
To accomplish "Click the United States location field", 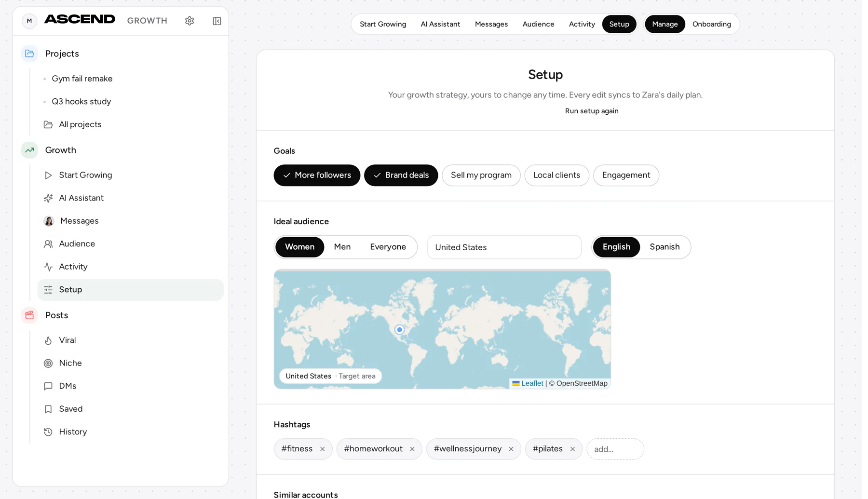I will click(504, 247).
